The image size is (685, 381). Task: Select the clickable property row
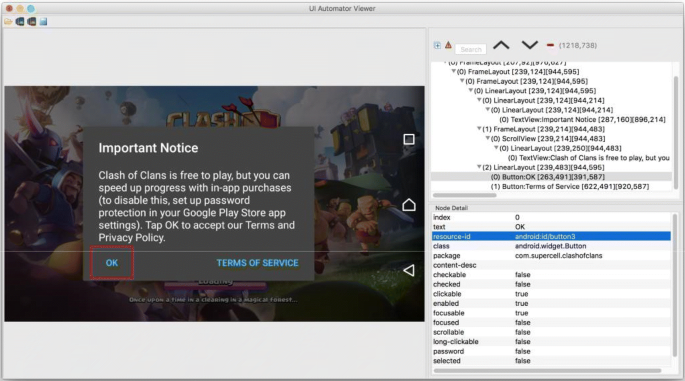coord(551,294)
